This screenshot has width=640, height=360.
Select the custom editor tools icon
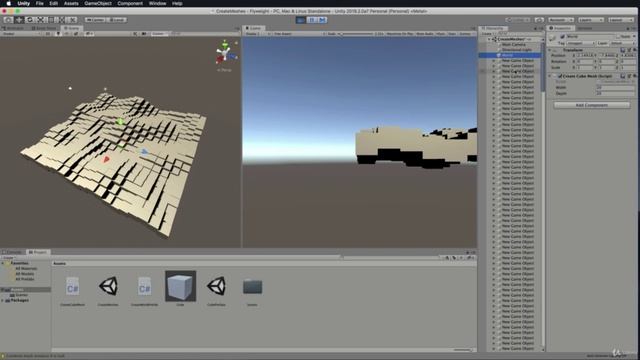[72, 20]
